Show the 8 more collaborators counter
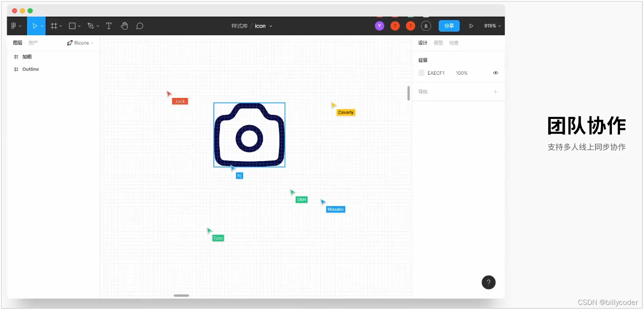The image size is (644, 310). pos(426,26)
